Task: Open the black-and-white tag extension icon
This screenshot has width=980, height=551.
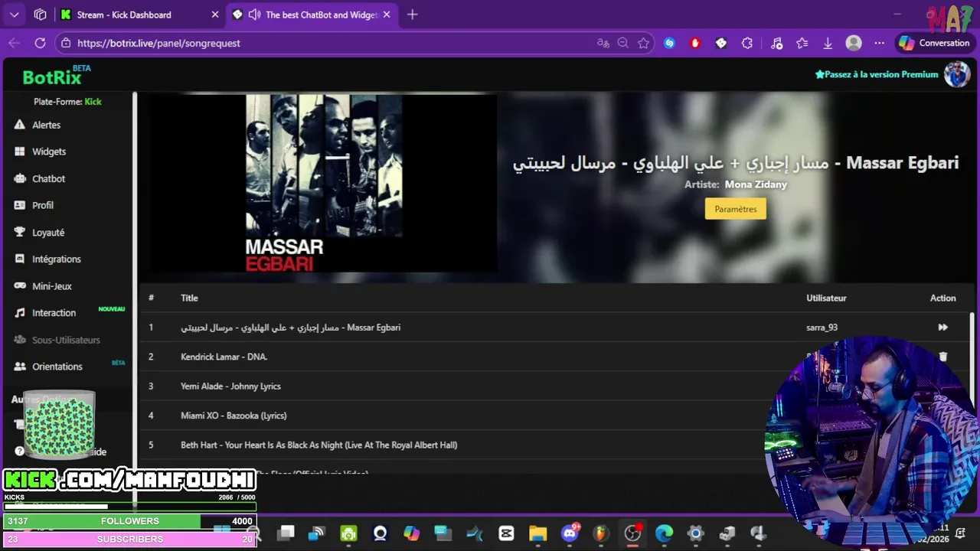Action: (721, 43)
